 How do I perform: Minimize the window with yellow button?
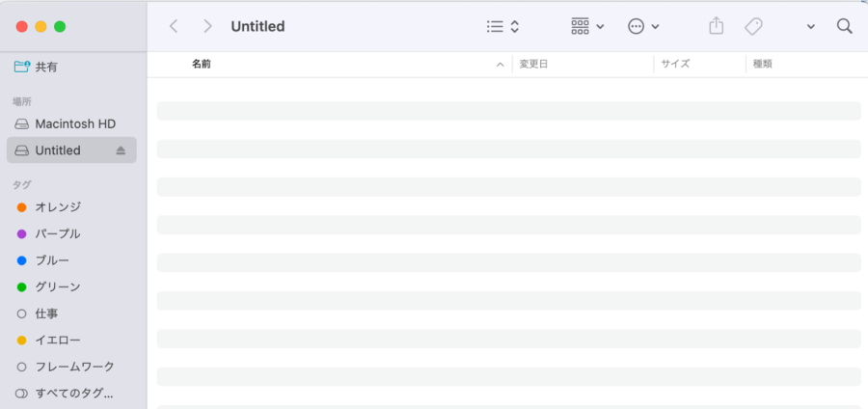[x=41, y=26]
